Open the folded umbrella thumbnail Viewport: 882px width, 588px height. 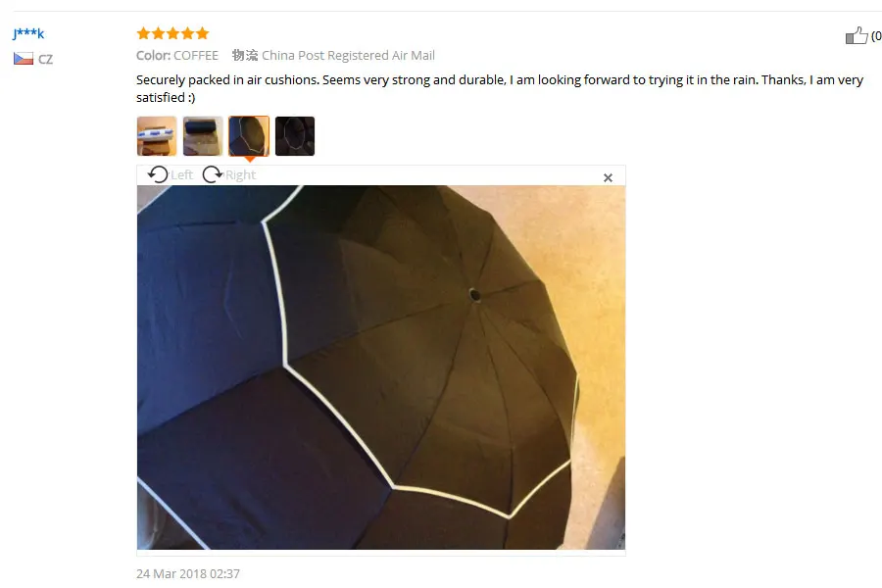203,135
